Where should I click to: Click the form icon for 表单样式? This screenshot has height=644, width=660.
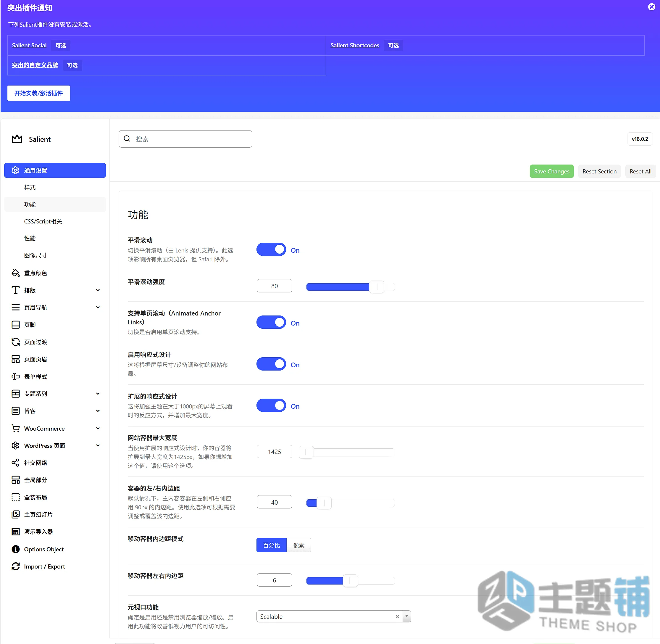tap(16, 376)
